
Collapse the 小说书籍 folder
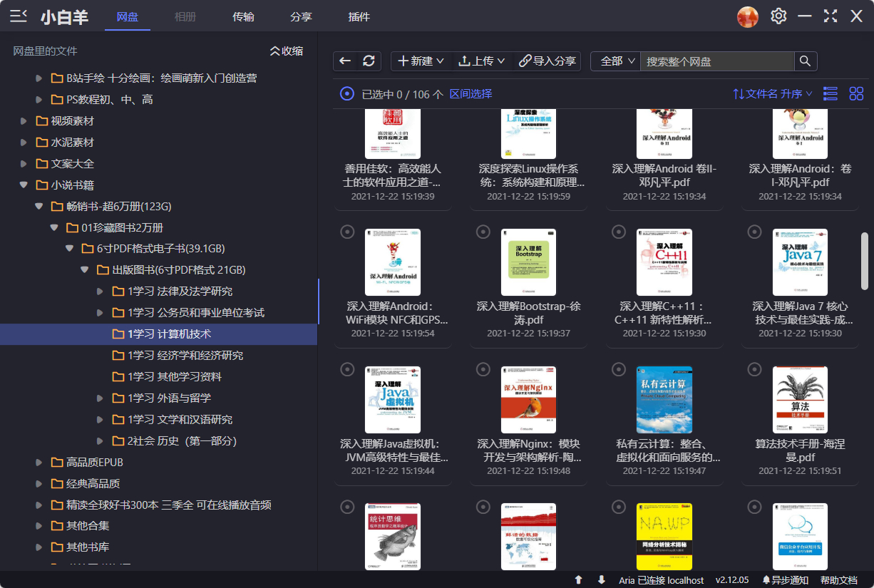pyautogui.click(x=24, y=185)
